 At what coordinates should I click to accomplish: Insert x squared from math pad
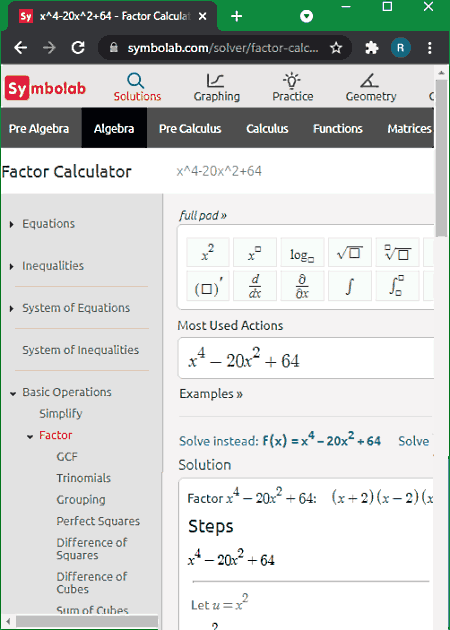click(208, 252)
